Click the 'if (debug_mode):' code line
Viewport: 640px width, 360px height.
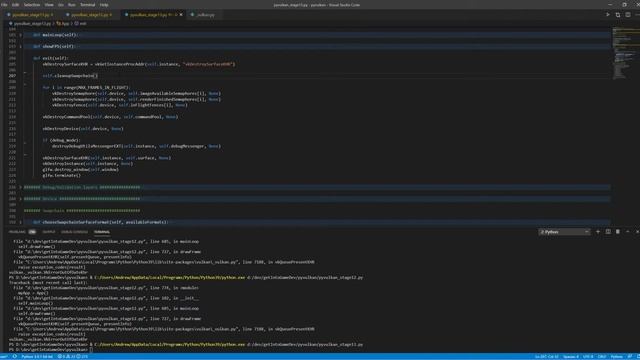[x=61, y=140]
